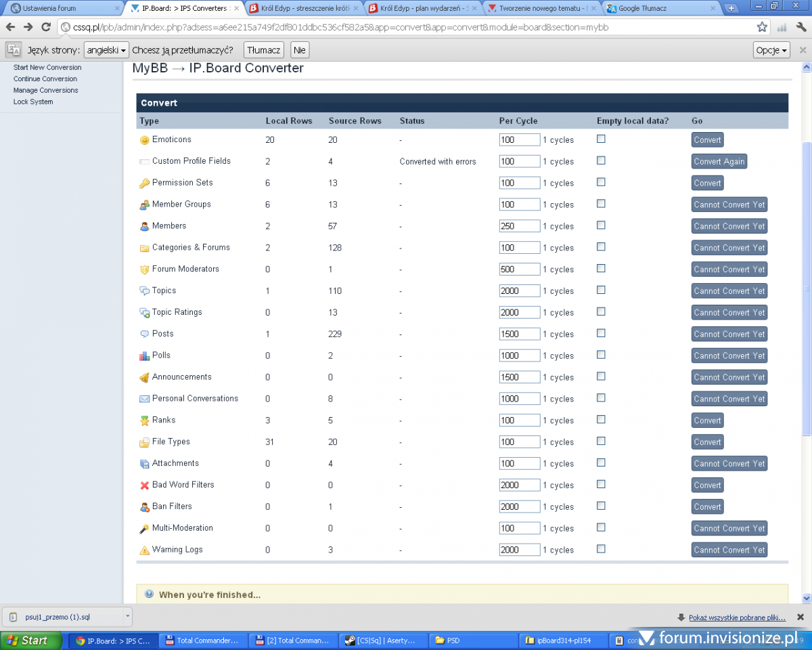Reload the page in the browser

click(46, 27)
